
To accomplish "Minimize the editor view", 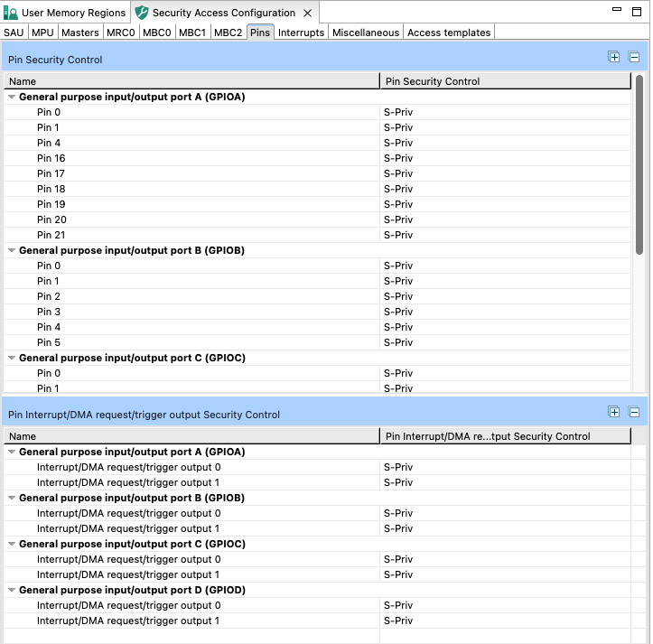I will (x=617, y=10).
